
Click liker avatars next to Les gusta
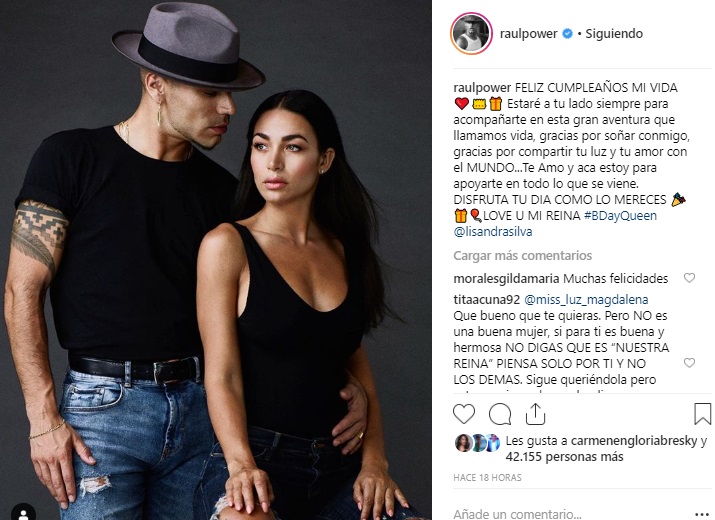(x=477, y=443)
